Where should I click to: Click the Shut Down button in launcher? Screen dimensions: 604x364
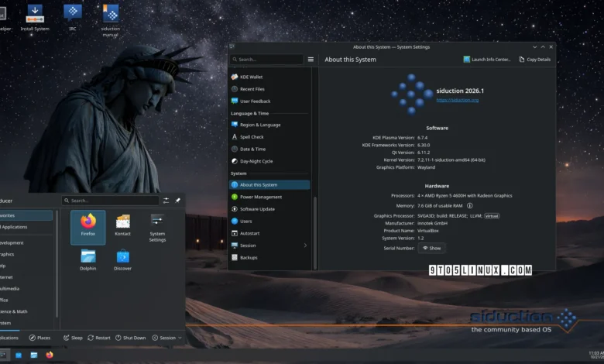(131, 338)
